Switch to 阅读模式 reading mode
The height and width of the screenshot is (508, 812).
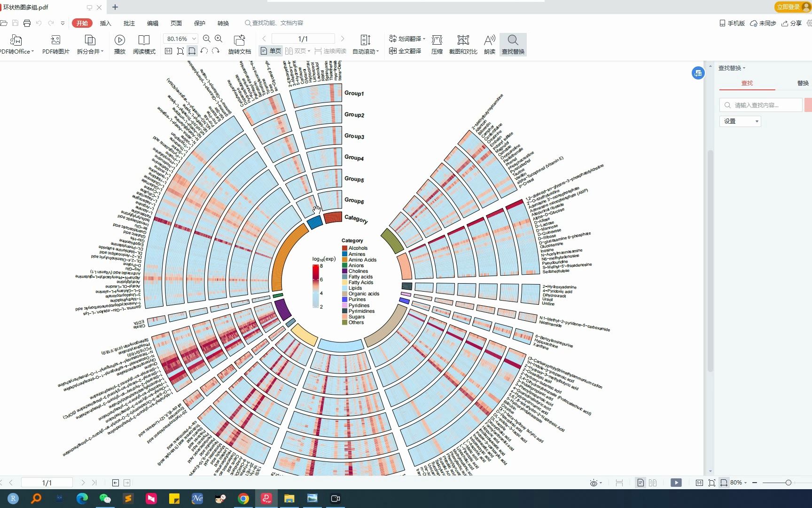click(144, 45)
